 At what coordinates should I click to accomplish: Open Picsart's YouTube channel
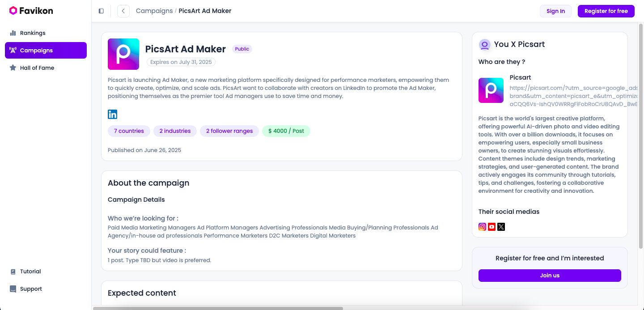pyautogui.click(x=492, y=227)
